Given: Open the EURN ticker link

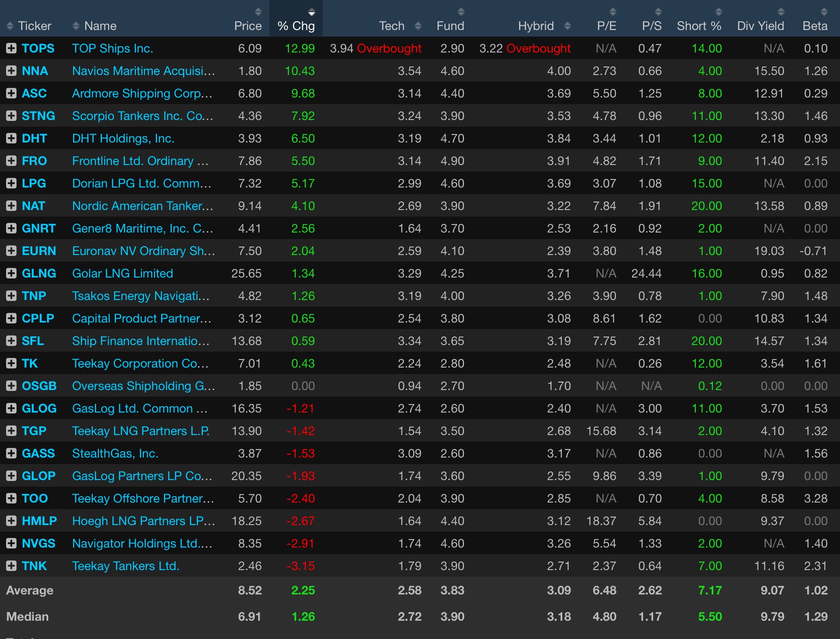Looking at the screenshot, I should click(x=39, y=251).
